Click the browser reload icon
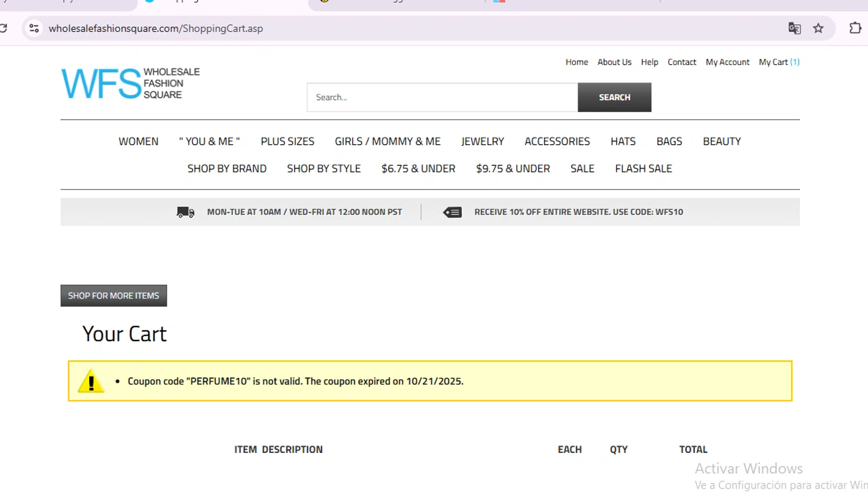The image size is (868, 501). (3, 28)
